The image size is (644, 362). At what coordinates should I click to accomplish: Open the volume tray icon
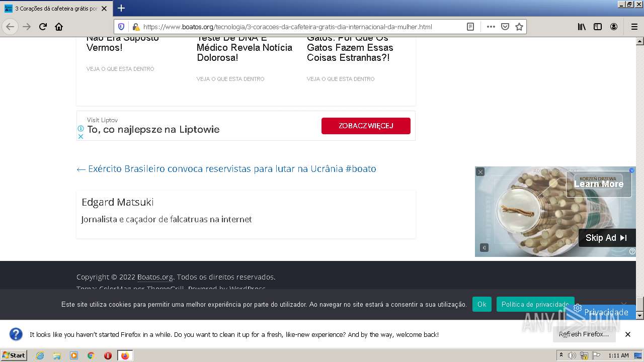pos(572,355)
